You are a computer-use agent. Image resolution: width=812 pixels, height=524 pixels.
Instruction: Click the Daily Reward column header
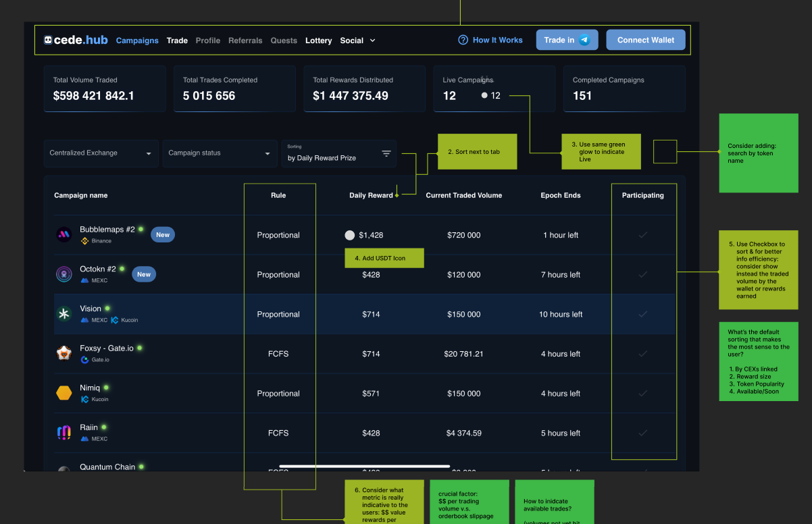[371, 195]
